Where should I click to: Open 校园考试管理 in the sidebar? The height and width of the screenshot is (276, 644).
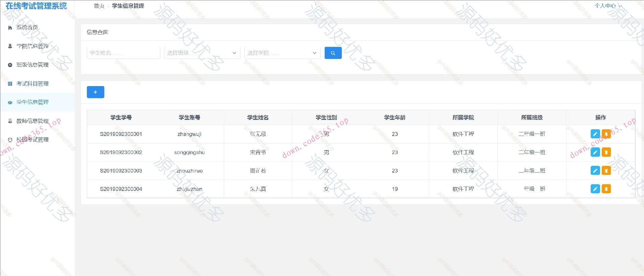pos(37,140)
